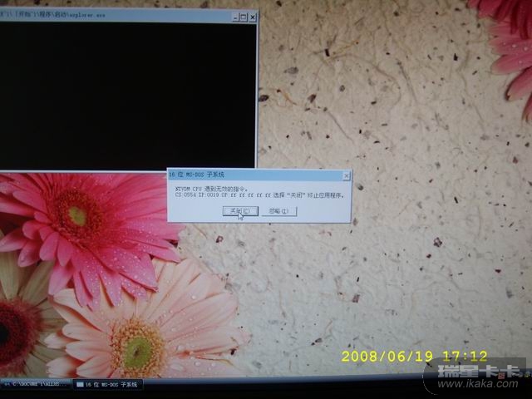Click the 关闭 button in the error dialog
The height and width of the screenshot is (399, 532).
[x=240, y=211]
